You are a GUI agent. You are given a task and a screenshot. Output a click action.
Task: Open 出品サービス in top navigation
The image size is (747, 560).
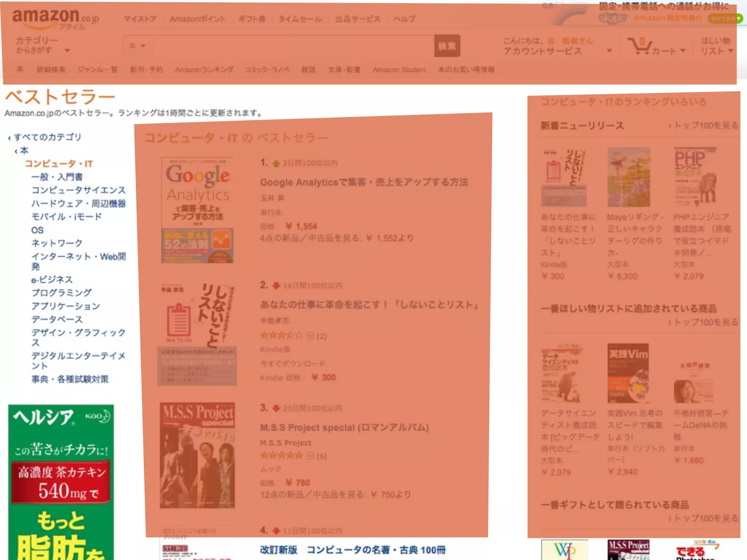(x=357, y=19)
